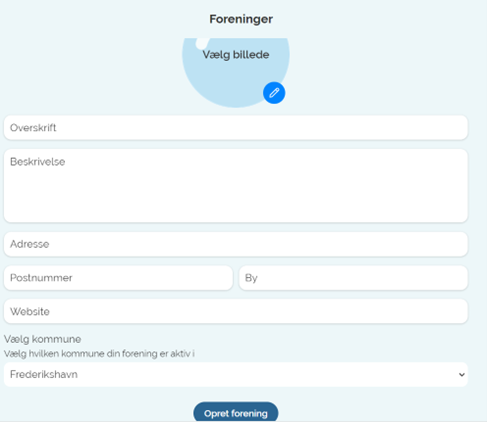
Task: Click the kommune helper text line
Action: 99,354
